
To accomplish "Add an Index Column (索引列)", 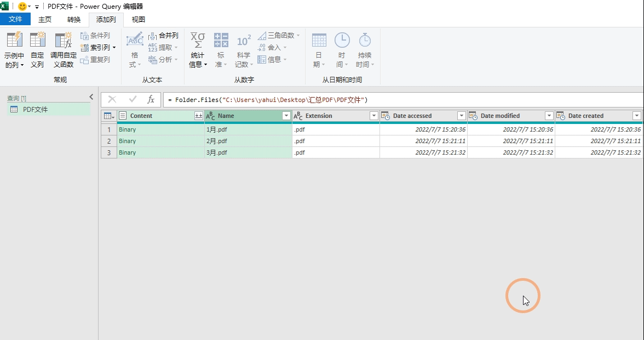I will [x=94, y=48].
